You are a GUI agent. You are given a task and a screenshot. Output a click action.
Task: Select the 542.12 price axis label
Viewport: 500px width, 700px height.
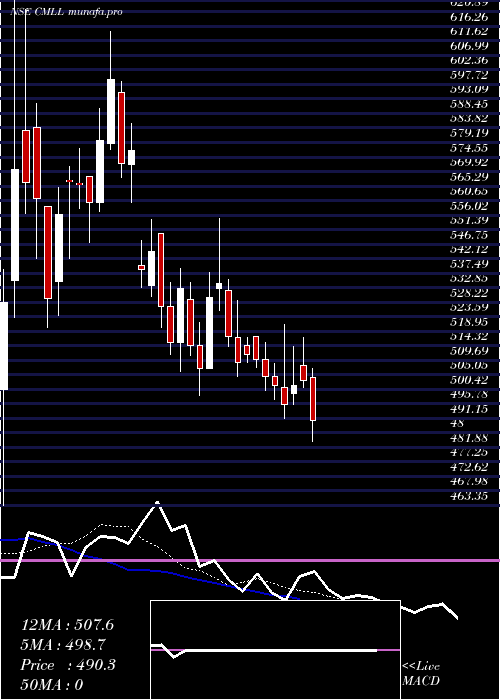(469, 249)
